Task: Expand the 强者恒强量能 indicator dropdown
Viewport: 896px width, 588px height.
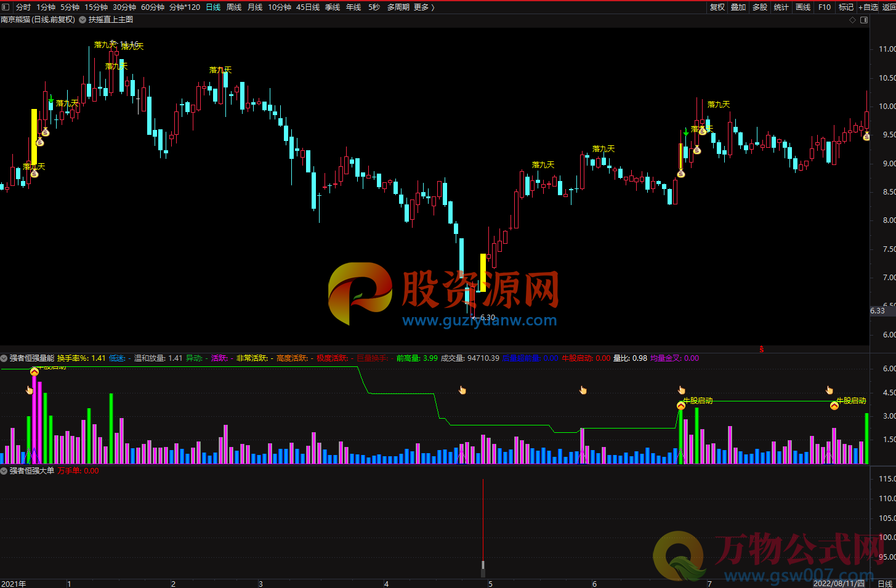Action: [4, 358]
